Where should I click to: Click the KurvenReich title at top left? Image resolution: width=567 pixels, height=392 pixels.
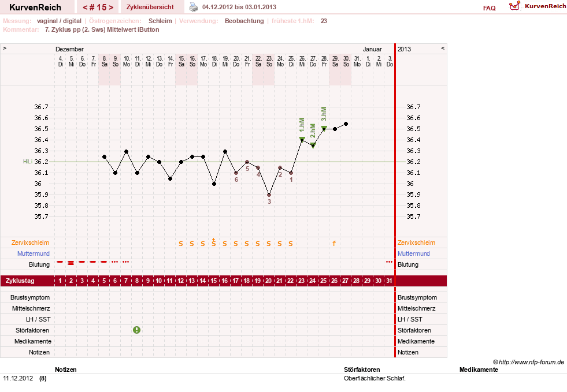click(35, 8)
